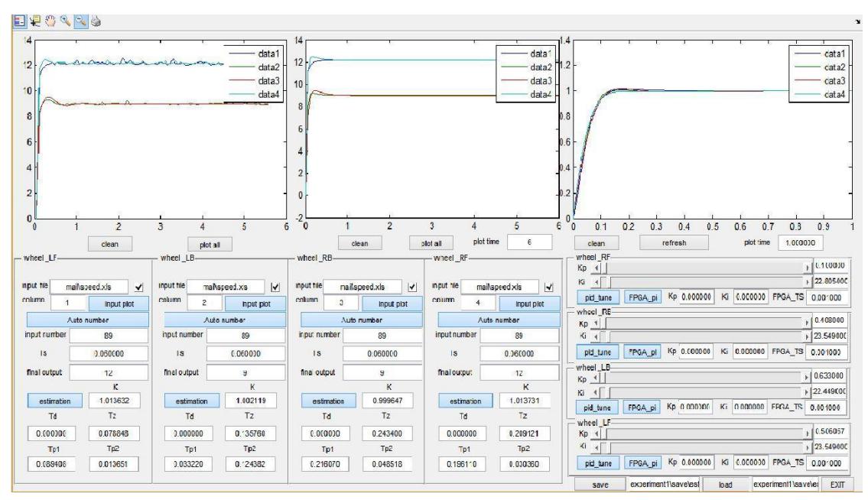
Task: Click the save path field beside save
Action: pyautogui.click(x=664, y=485)
